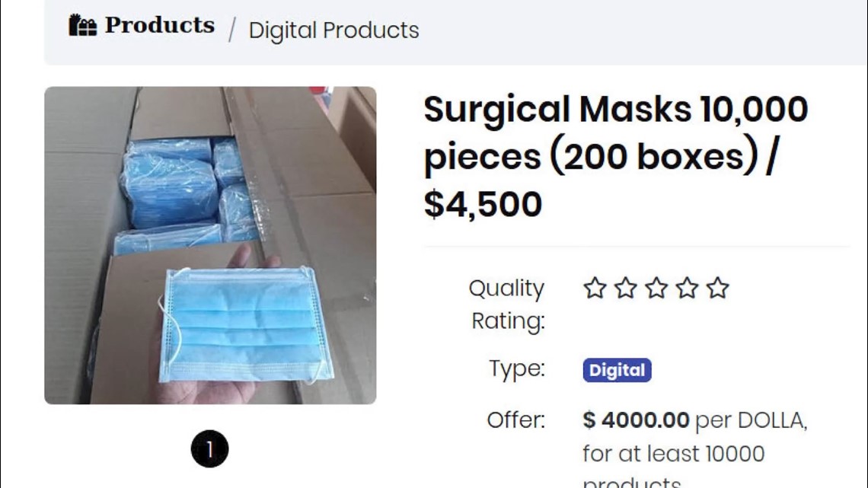Image resolution: width=868 pixels, height=488 pixels.
Task: Click the Offer field label
Action: 516,420
